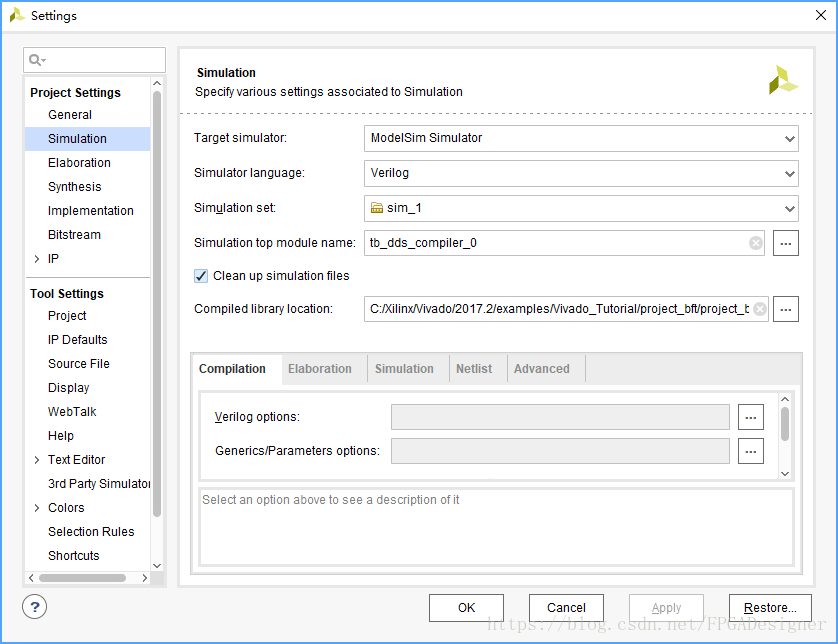Click the search magnifier icon in settings filter
This screenshot has width=838, height=644.
tap(37, 60)
